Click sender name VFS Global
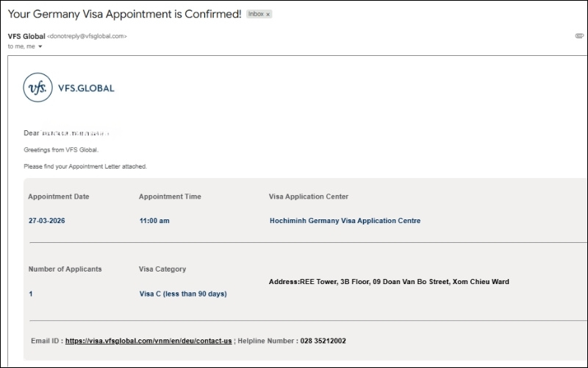588x368 pixels. 26,35
